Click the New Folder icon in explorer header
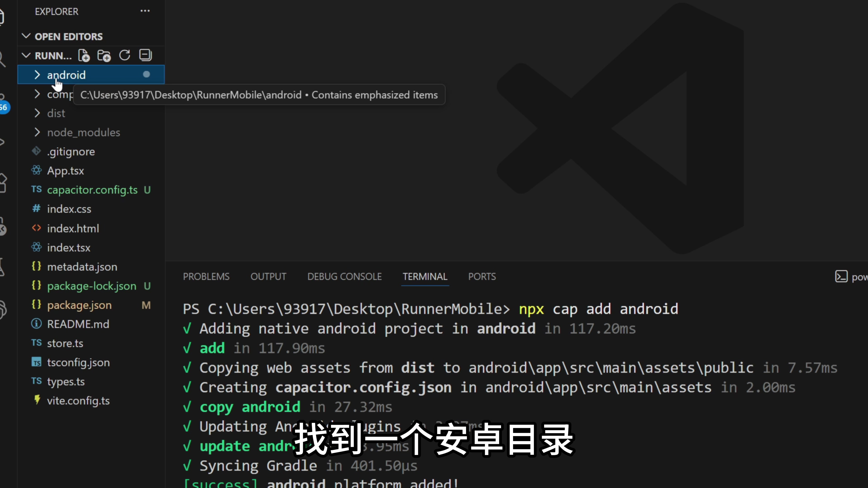The image size is (868, 488). (x=104, y=56)
